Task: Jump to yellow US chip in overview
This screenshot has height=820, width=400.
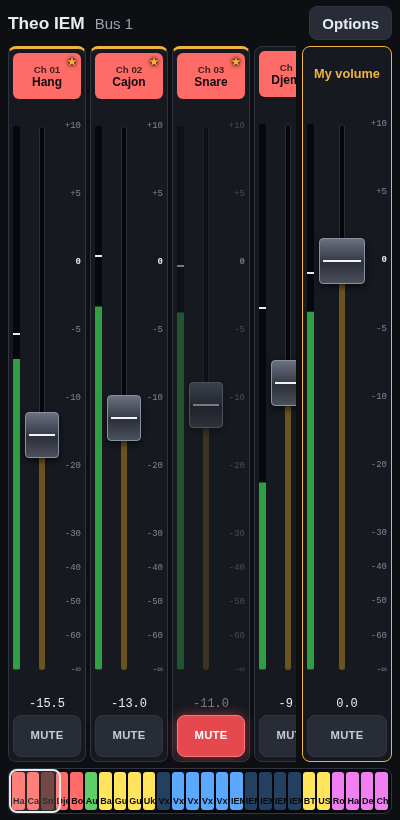Action: click(x=324, y=791)
